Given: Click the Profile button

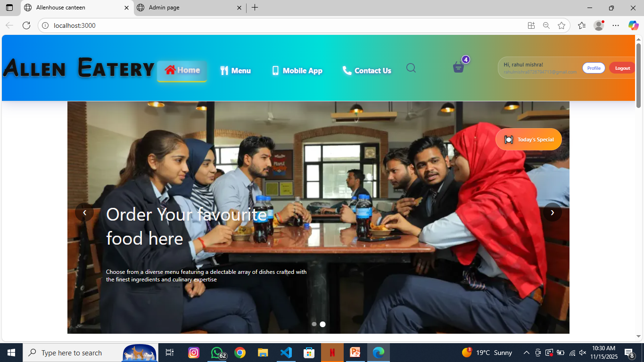Looking at the screenshot, I should (594, 68).
